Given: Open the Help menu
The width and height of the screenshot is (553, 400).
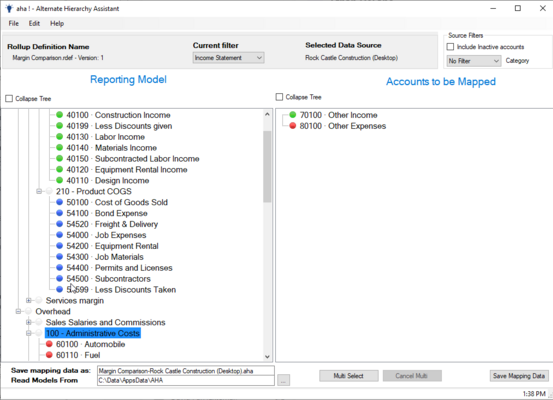Looking at the screenshot, I should [x=57, y=23].
